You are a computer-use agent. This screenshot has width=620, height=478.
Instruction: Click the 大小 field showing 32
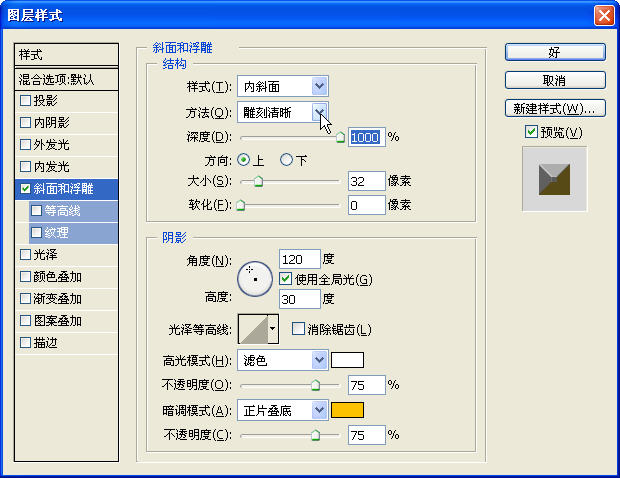point(367,181)
